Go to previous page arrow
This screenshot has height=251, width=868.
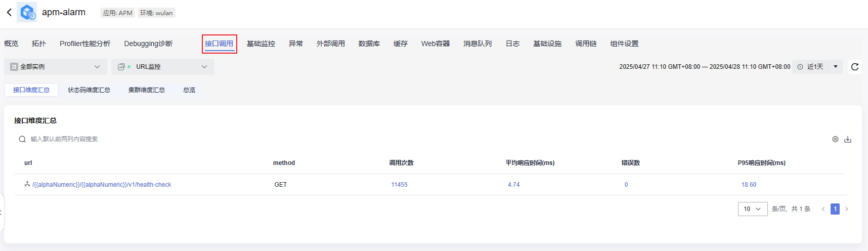click(x=823, y=209)
